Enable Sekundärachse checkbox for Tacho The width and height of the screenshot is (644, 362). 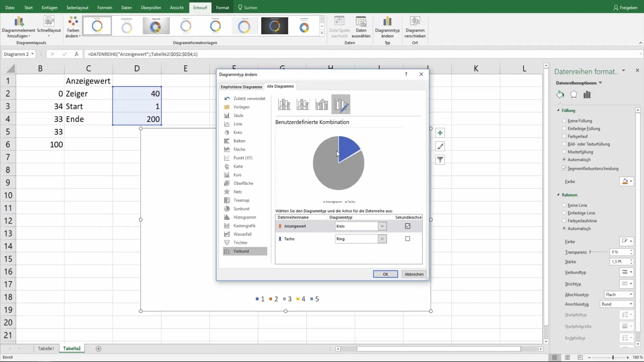point(408,239)
